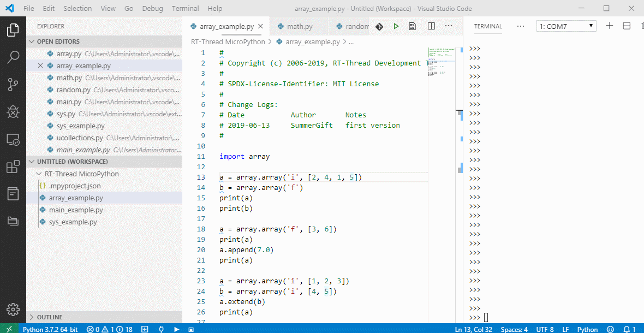Toggle the split terminal panel button
The image size is (644, 333).
pyautogui.click(x=627, y=26)
